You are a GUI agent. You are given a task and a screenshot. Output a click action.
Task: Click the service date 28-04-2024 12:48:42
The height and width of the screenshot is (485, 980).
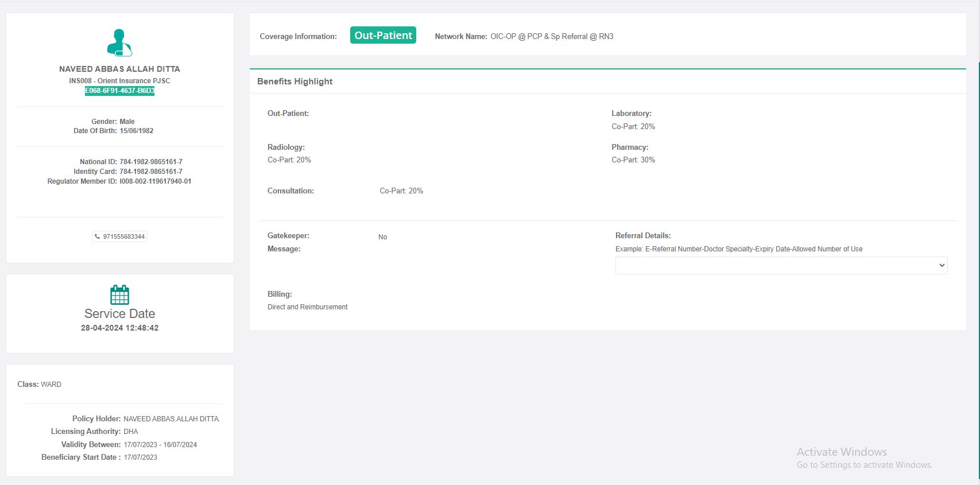(x=119, y=328)
